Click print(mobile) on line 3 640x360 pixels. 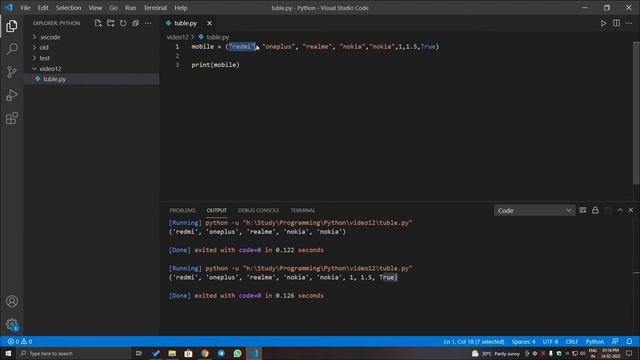point(216,65)
